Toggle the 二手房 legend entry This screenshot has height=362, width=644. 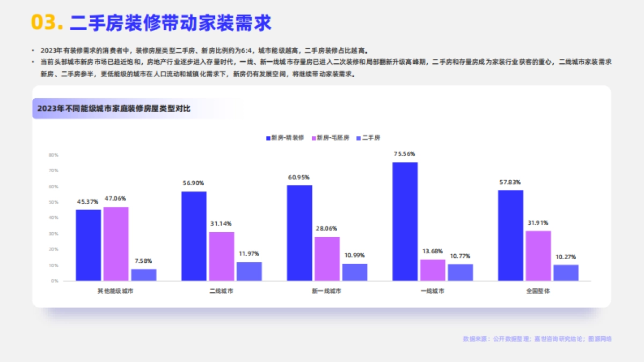click(x=370, y=138)
